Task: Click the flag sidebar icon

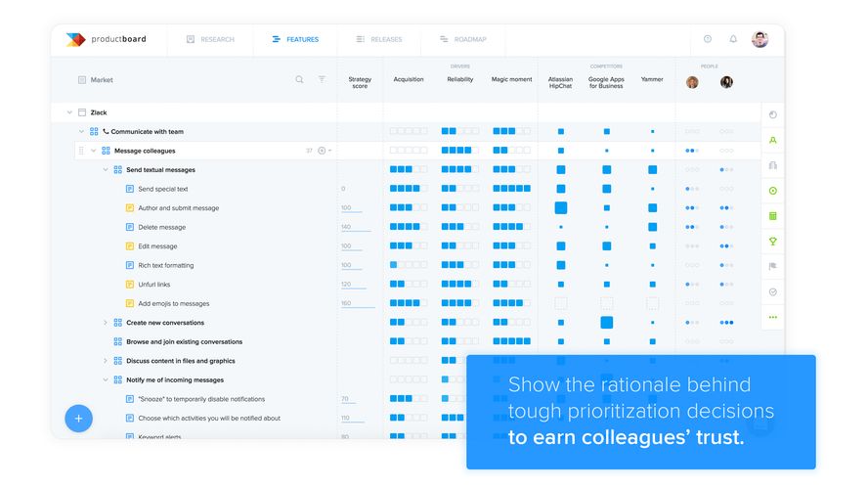Action: point(773,266)
